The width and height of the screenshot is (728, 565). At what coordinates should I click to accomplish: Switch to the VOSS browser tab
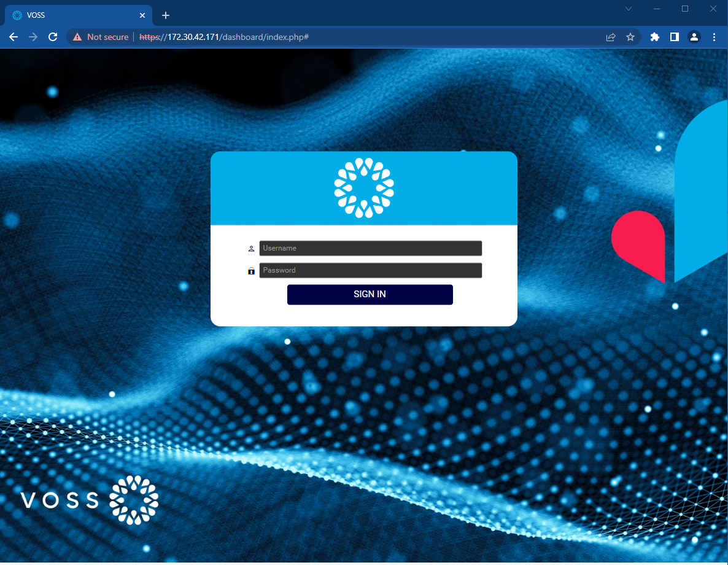(74, 15)
